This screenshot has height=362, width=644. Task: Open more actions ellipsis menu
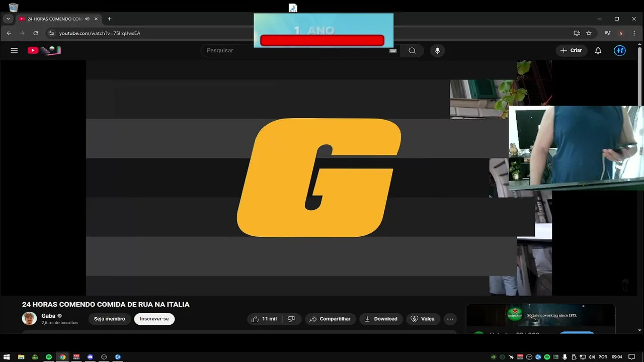point(450,319)
